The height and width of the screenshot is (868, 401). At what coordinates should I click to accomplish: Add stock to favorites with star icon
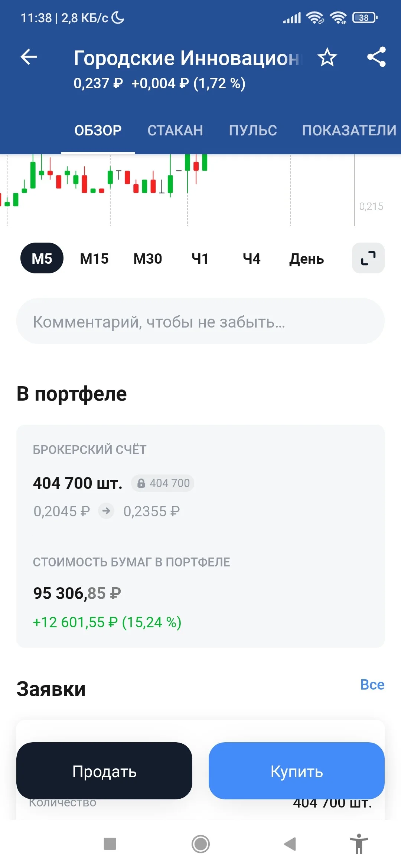pos(327,57)
